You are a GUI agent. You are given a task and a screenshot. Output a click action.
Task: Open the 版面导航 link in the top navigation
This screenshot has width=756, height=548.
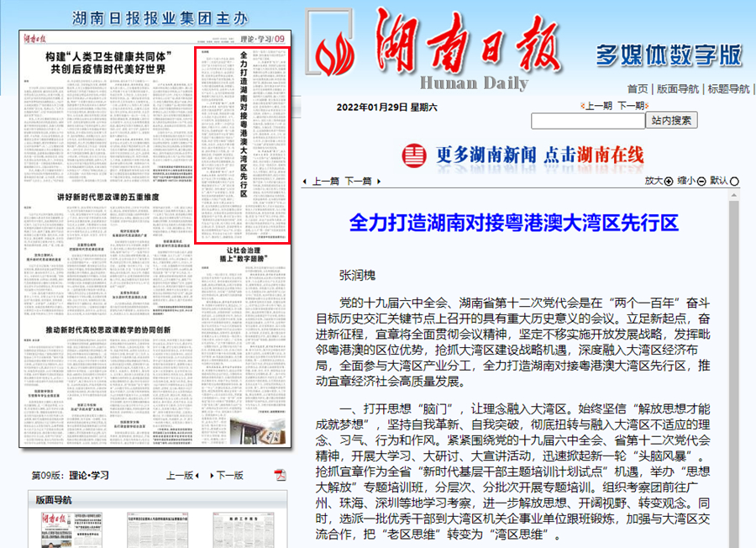click(x=677, y=89)
